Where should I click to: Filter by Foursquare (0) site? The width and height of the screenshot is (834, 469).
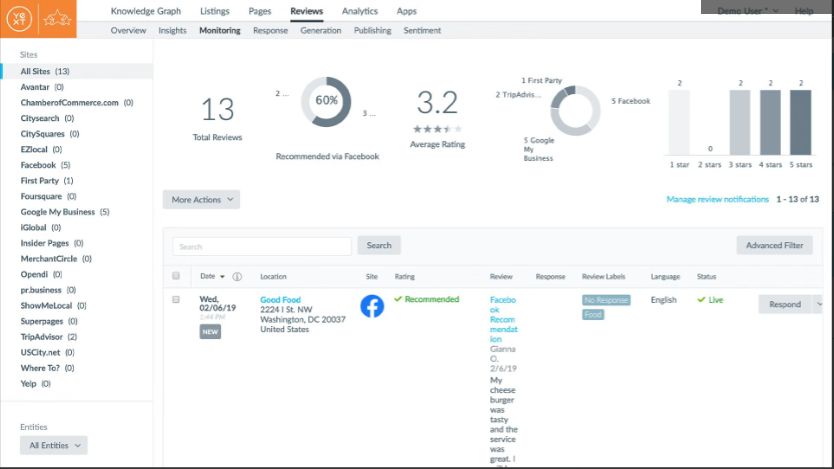coord(48,196)
